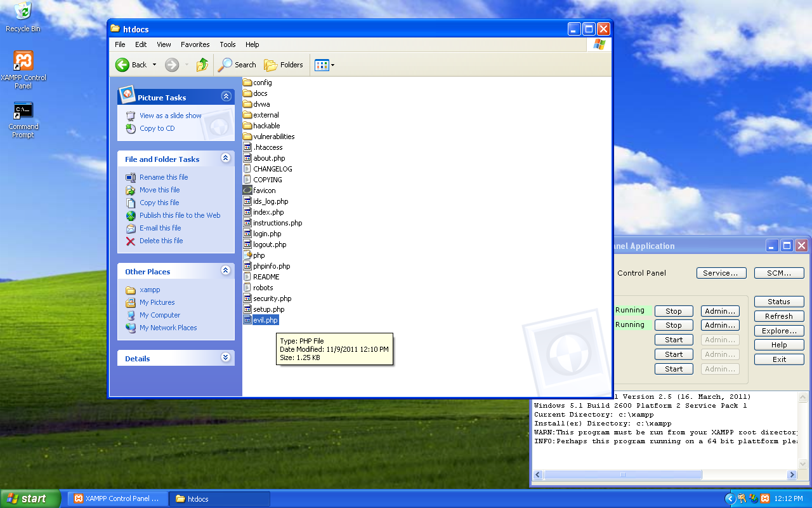The image size is (812, 508).
Task: Toggle the Folders pane button
Action: click(284, 65)
